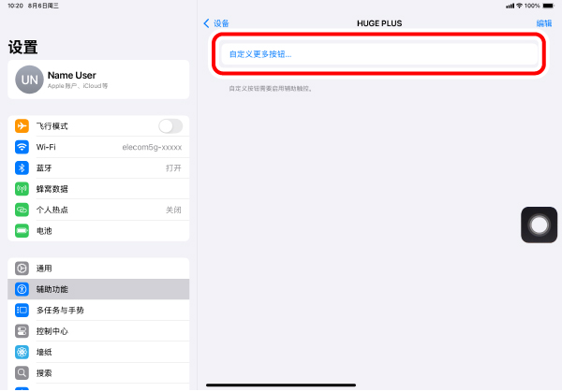Toggle the Airplane Mode switch

[x=170, y=126]
